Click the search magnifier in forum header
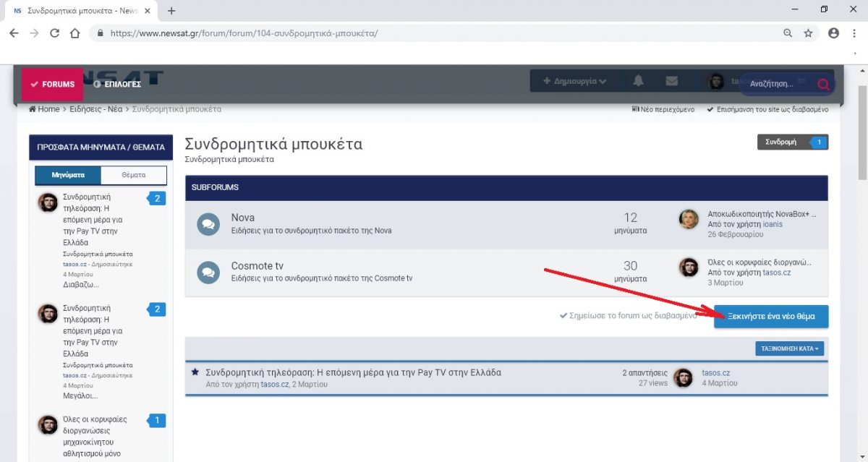The height and width of the screenshot is (462, 868). pos(822,84)
